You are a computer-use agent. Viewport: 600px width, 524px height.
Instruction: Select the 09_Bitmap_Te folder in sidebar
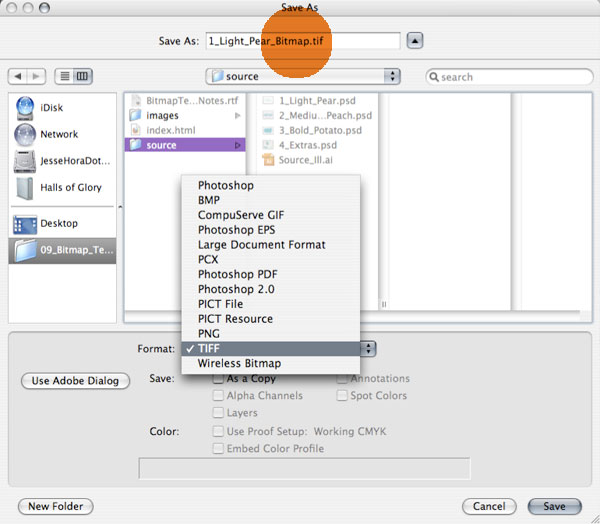click(62, 250)
